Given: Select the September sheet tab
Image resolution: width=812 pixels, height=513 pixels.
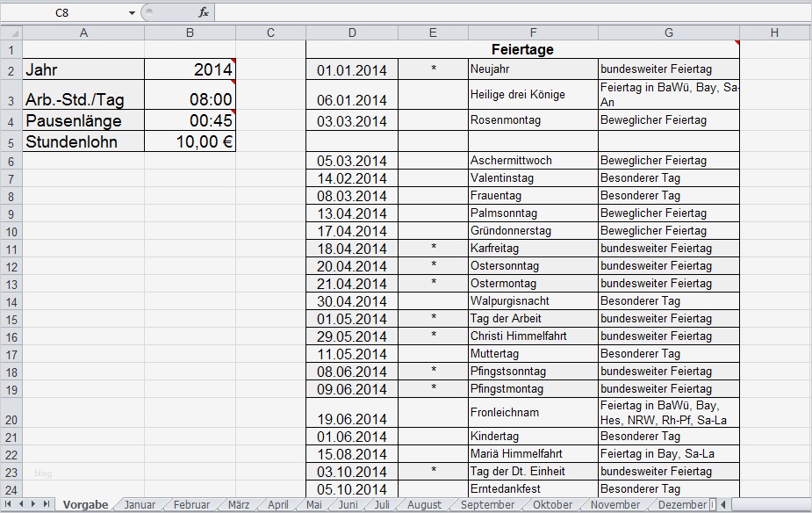Looking at the screenshot, I should (x=487, y=504).
